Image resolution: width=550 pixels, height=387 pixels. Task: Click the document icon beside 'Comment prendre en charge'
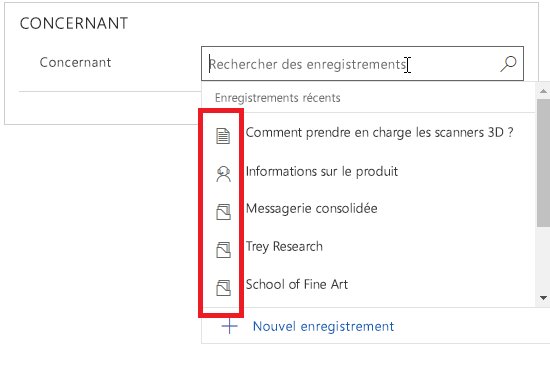point(223,136)
